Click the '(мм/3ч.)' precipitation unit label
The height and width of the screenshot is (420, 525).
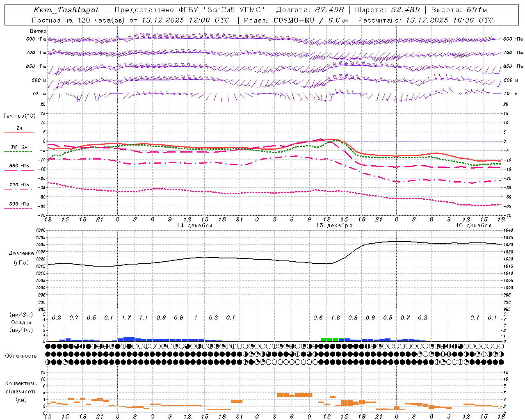point(21,315)
